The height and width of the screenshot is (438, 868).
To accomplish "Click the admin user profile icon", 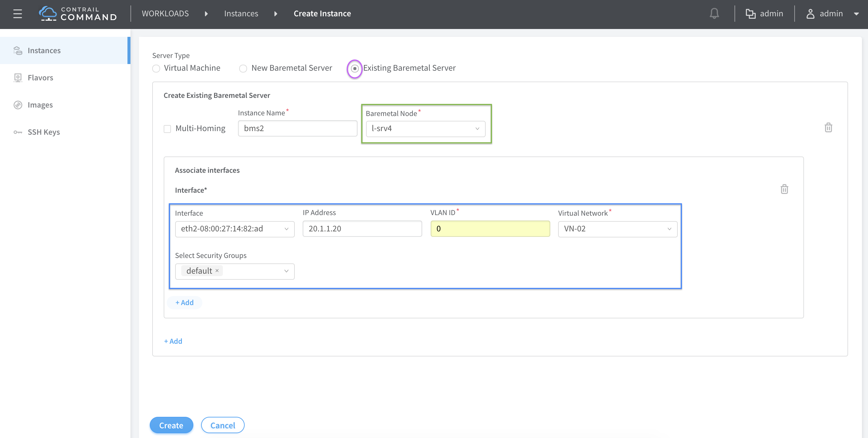I will point(810,14).
